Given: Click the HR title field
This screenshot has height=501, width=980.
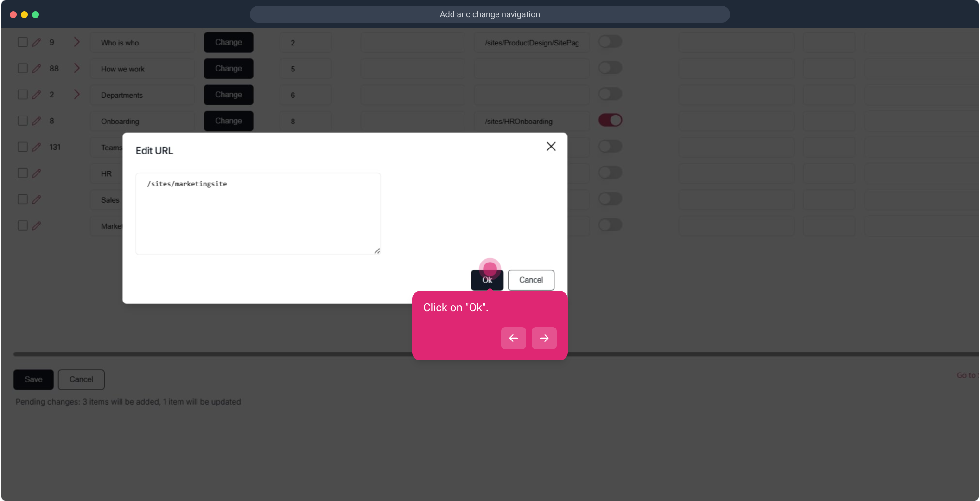Looking at the screenshot, I should tap(107, 174).
